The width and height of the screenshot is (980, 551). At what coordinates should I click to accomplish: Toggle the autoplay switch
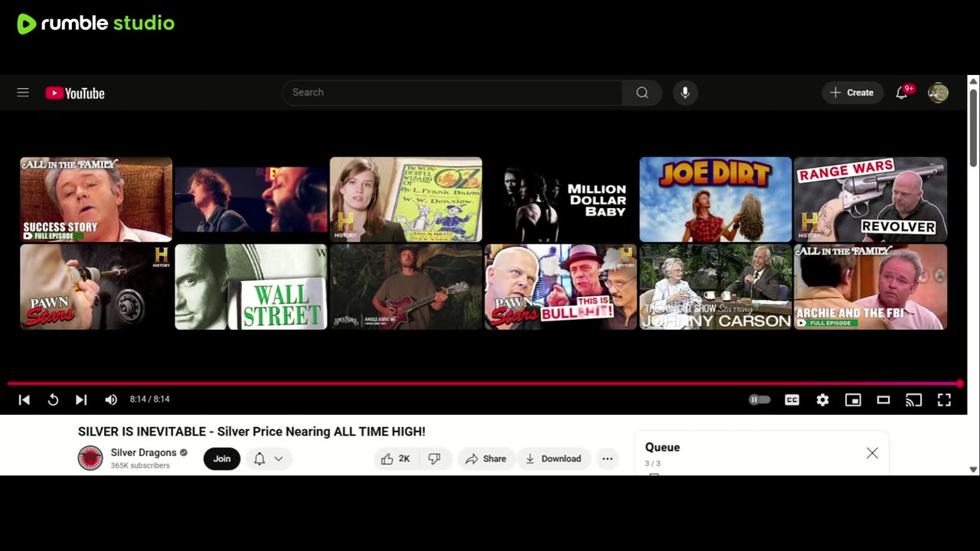click(x=759, y=399)
